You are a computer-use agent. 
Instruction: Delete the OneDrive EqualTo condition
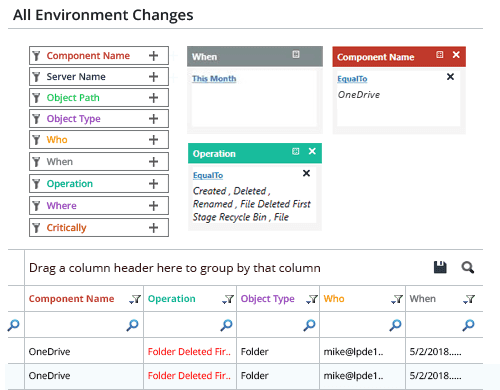[x=450, y=77]
